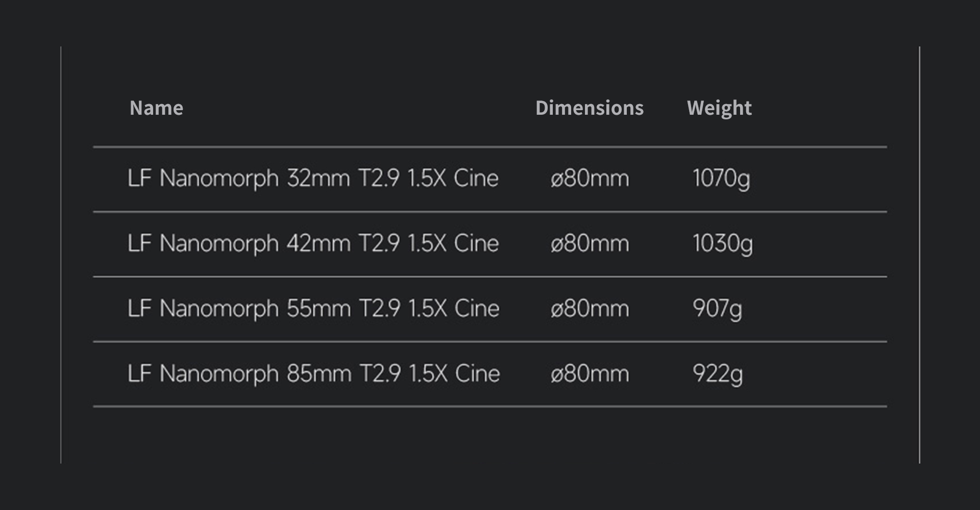
Task: Click the divider between 32mm and 42mm rows
Action: (x=490, y=212)
